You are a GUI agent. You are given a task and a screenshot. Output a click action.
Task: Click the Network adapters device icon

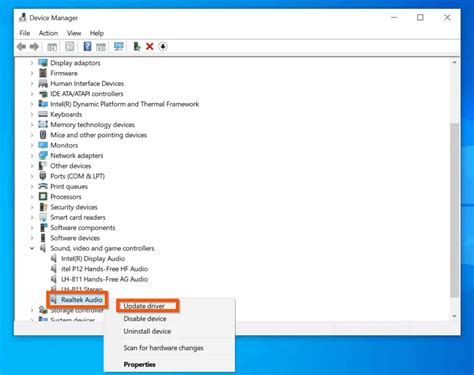[43, 155]
